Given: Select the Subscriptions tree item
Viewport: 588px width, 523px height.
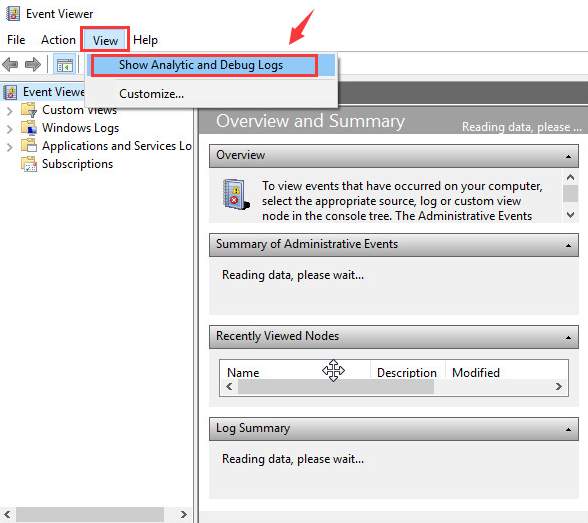Looking at the screenshot, I should tap(77, 164).
